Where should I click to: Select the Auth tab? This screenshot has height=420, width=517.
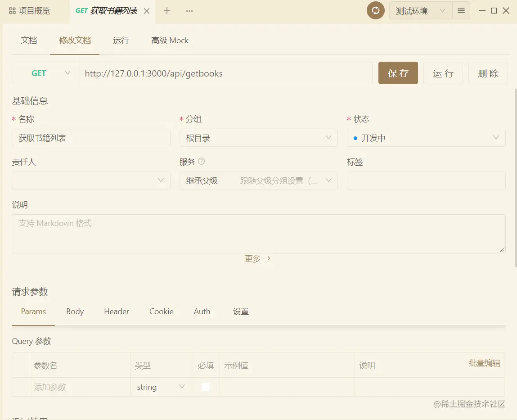[202, 312]
